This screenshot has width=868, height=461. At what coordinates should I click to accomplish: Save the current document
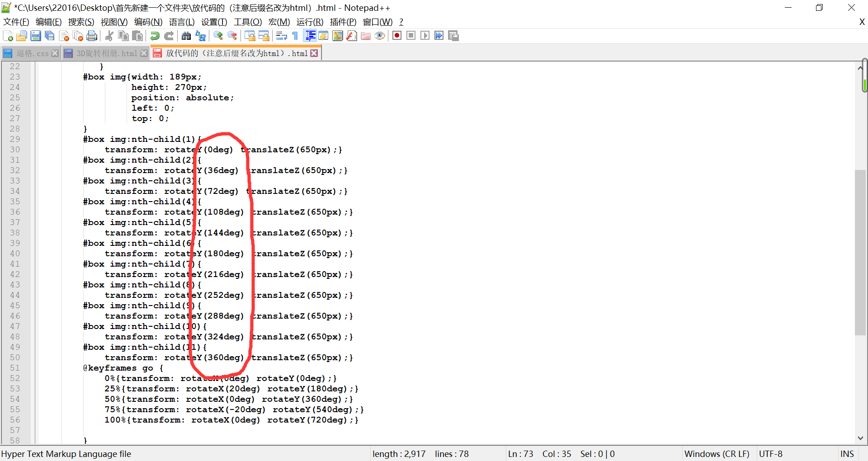click(36, 36)
